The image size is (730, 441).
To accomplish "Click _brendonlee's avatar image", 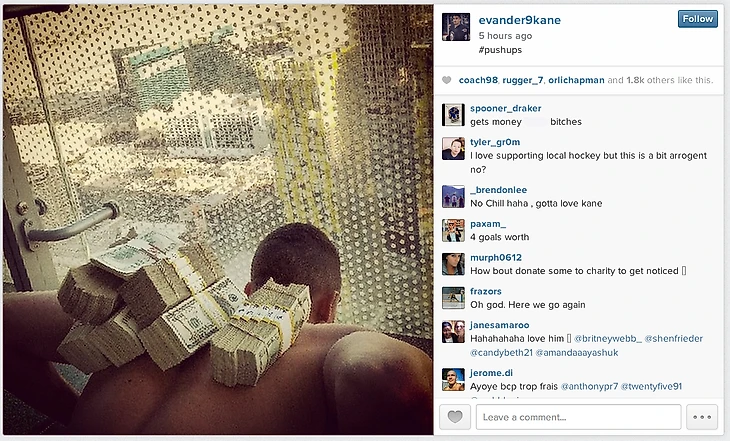I will coord(453,197).
